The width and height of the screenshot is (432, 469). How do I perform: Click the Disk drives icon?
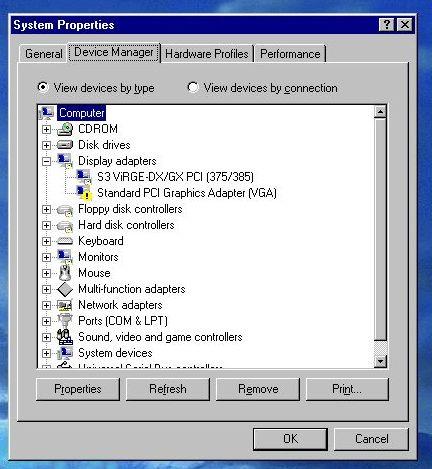click(65, 145)
